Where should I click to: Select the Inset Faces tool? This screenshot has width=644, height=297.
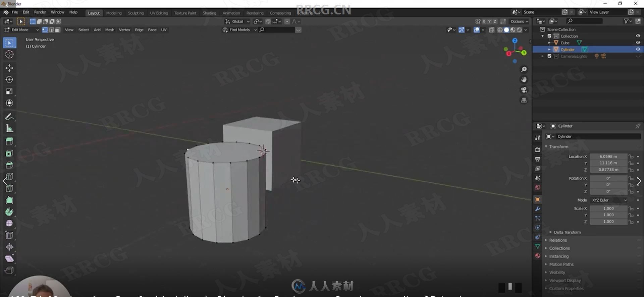9,153
